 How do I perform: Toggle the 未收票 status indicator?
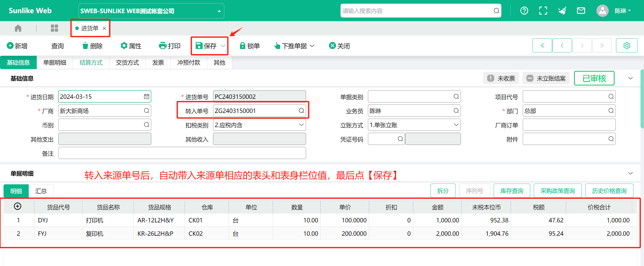(501, 78)
